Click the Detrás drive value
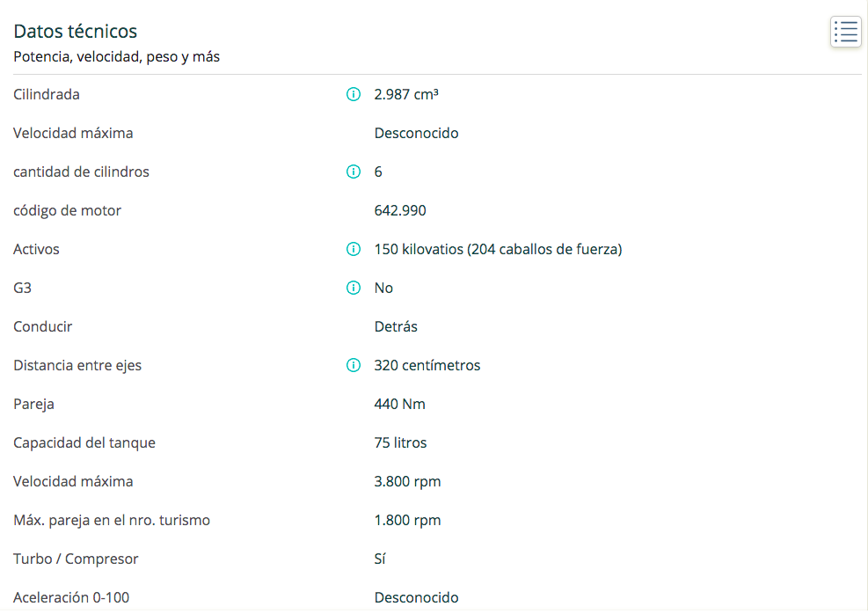Viewport: 868px width, 614px height. [396, 326]
